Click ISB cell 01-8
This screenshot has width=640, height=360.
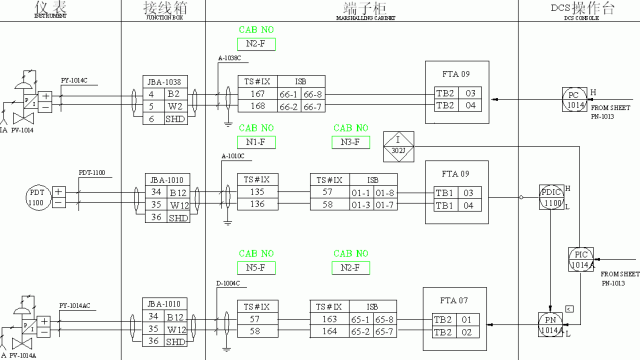pos(385,193)
